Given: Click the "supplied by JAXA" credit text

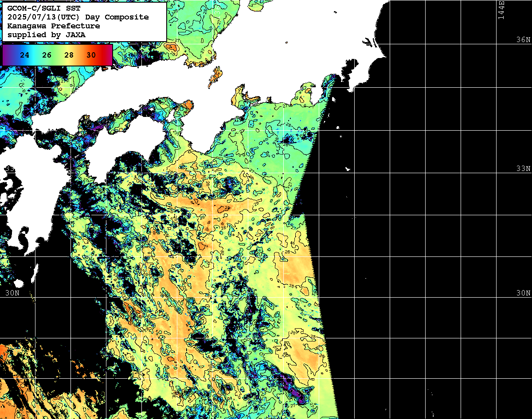Looking at the screenshot, I should tap(46, 35).
